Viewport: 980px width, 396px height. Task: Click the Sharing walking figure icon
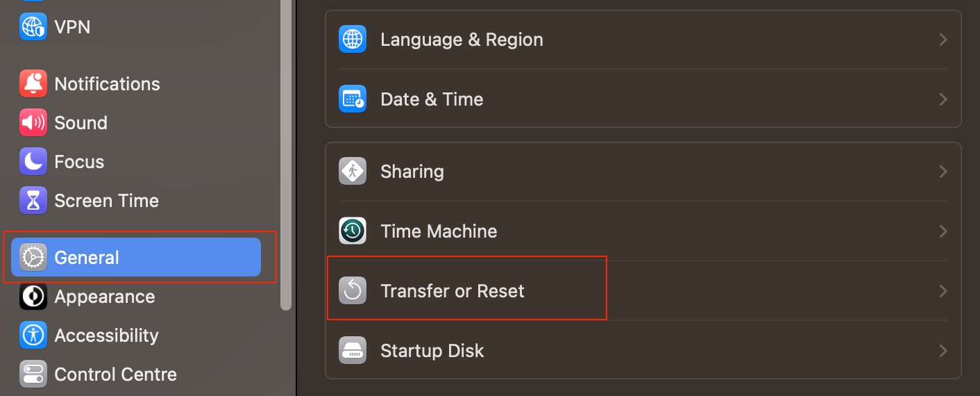coord(353,171)
